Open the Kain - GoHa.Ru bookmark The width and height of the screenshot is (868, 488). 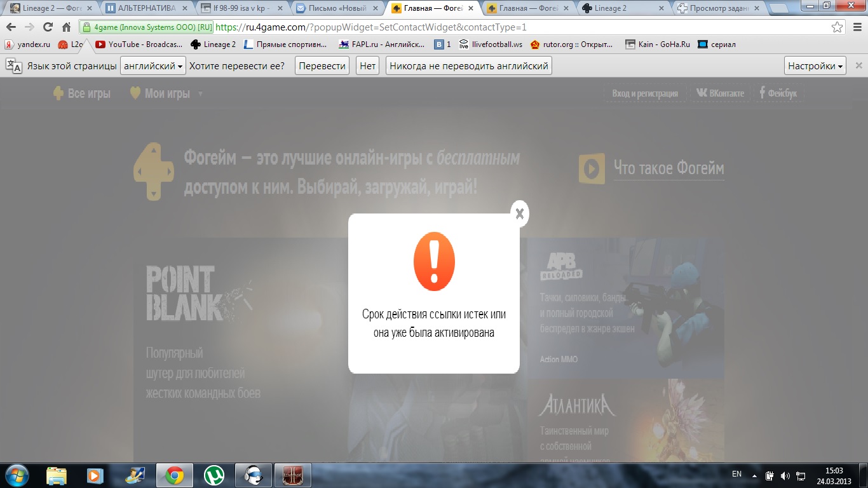click(658, 44)
